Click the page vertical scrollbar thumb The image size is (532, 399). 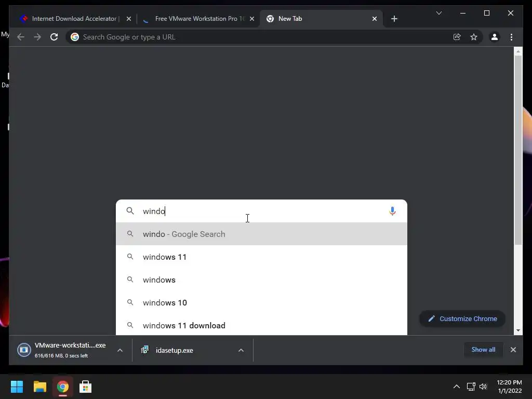[x=518, y=149]
